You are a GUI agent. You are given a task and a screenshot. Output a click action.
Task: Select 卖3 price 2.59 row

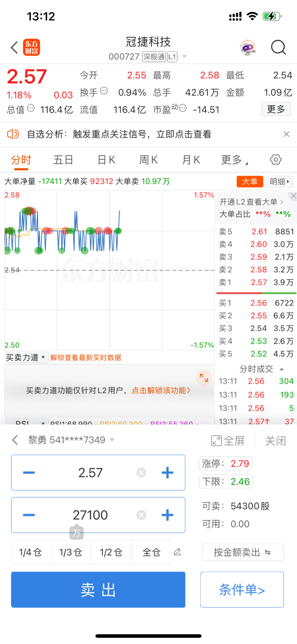coord(256,257)
